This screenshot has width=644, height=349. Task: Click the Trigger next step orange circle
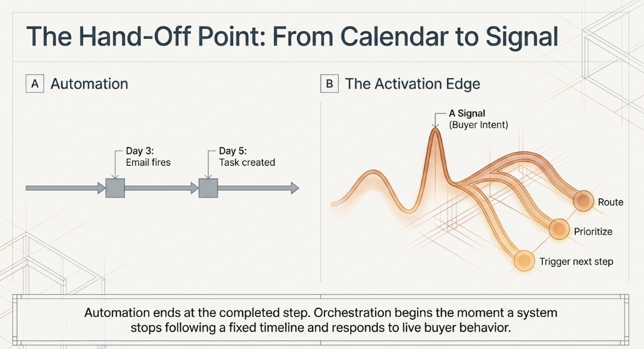click(x=524, y=261)
